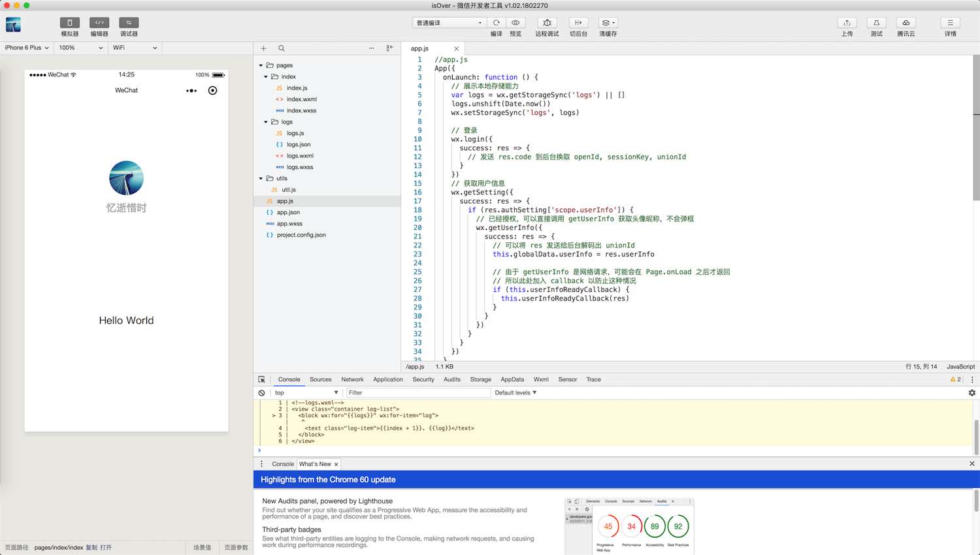Click the 复制 link in page path bar

coord(91,548)
